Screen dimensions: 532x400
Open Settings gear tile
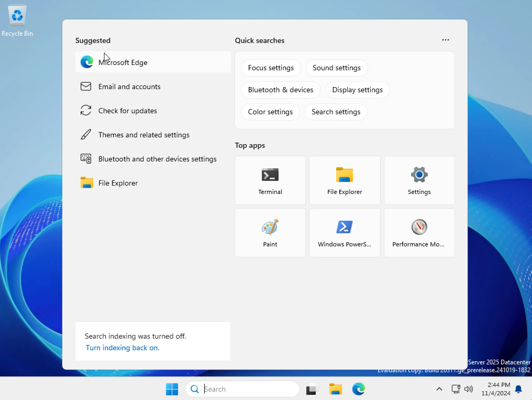click(x=419, y=180)
